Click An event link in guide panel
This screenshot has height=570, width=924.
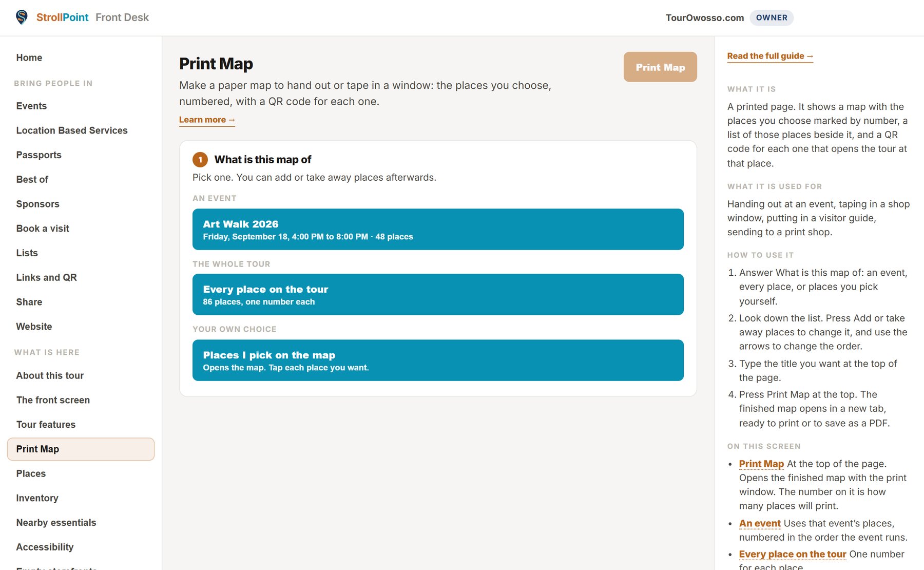click(x=760, y=523)
